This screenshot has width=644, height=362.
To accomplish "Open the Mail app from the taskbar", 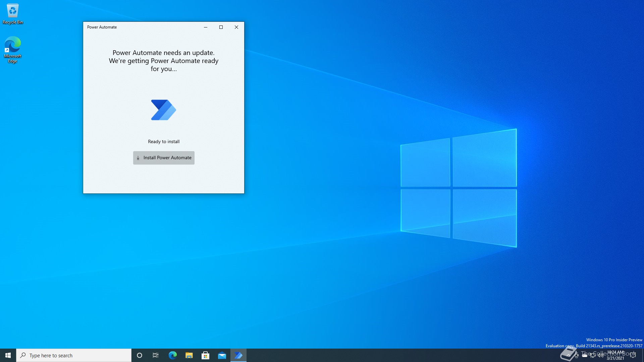I will click(222, 355).
